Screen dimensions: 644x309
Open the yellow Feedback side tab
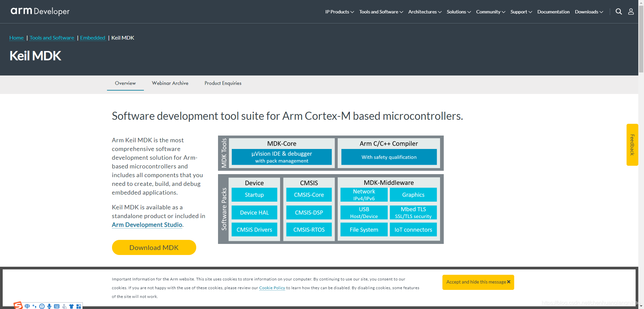(632, 145)
